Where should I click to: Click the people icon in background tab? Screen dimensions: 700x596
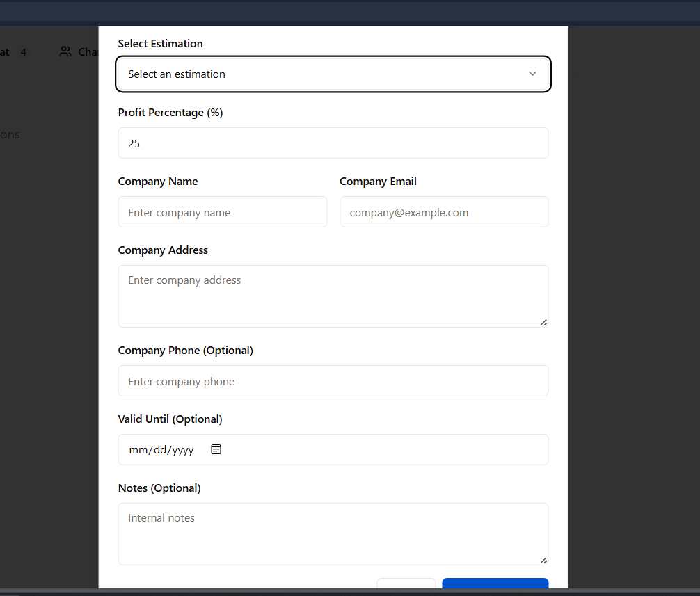point(65,51)
